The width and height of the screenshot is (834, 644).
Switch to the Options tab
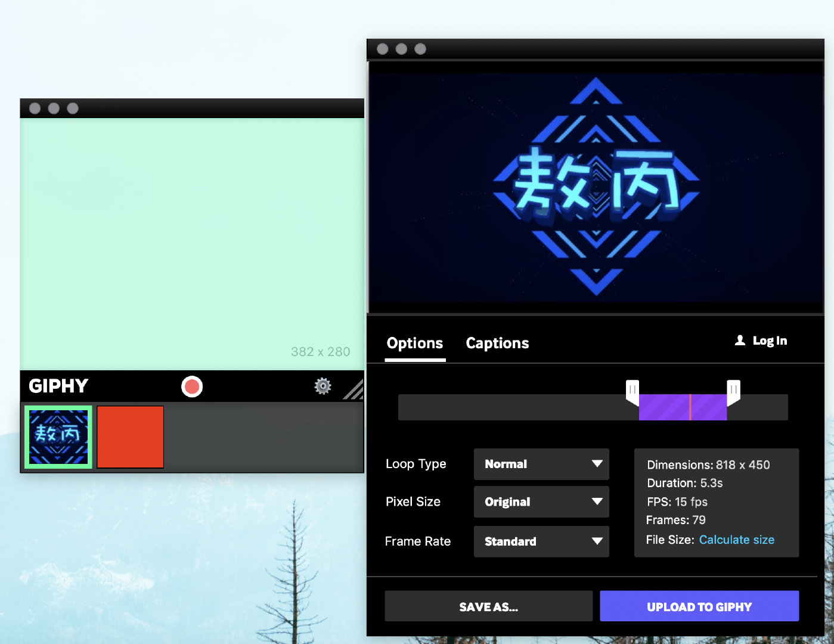(415, 343)
